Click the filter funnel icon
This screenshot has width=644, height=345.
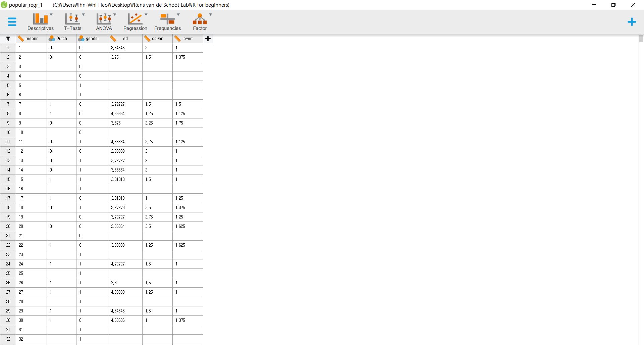[8, 39]
